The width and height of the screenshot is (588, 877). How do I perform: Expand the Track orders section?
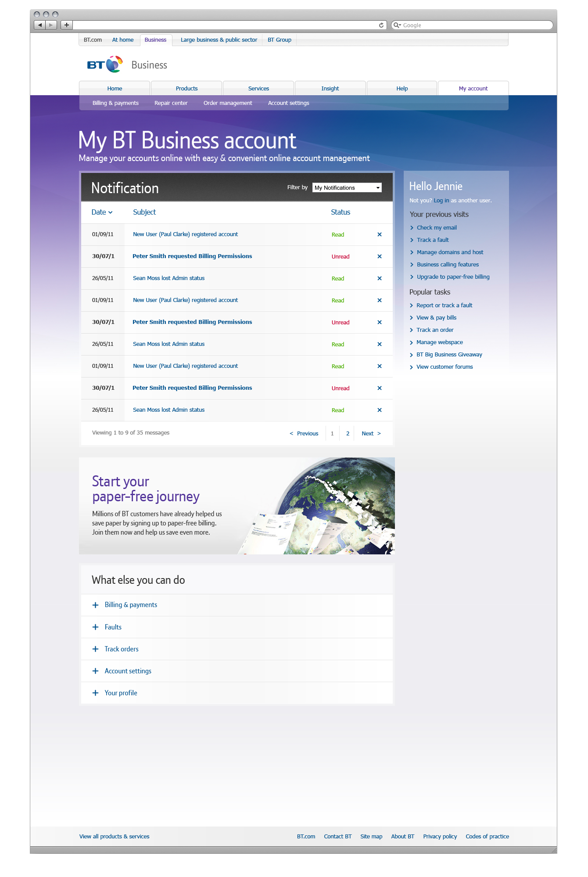click(237, 649)
